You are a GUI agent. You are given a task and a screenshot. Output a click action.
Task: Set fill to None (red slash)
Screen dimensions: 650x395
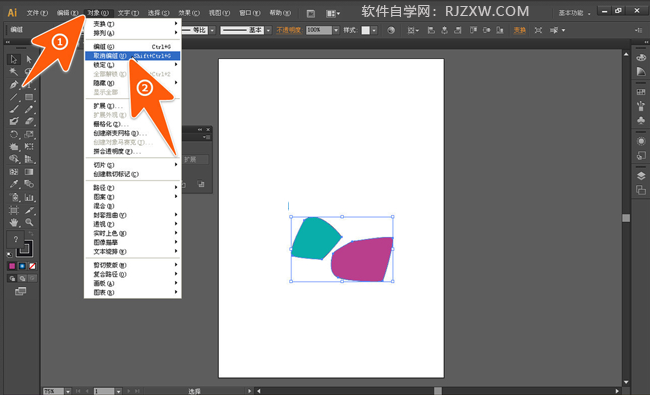pyautogui.click(x=32, y=266)
